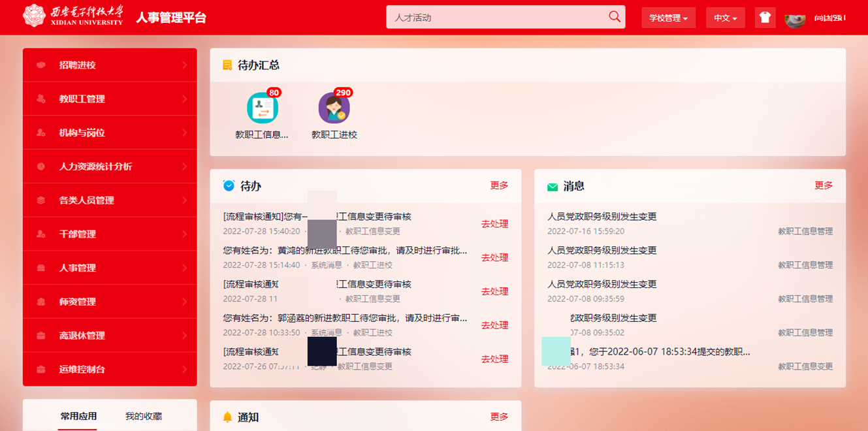868x431 pixels.
Task: Open the 中文 language dropdown
Action: click(725, 18)
